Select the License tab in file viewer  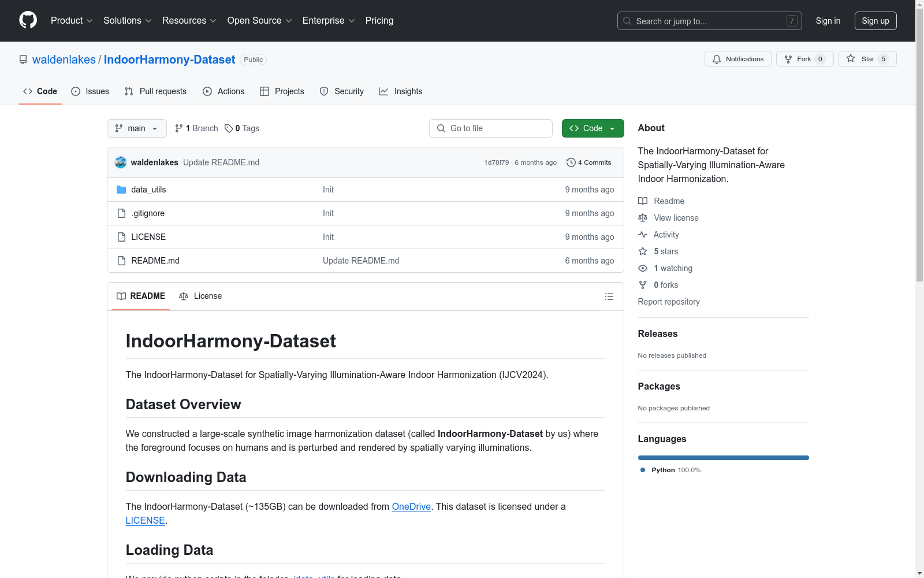pos(200,296)
